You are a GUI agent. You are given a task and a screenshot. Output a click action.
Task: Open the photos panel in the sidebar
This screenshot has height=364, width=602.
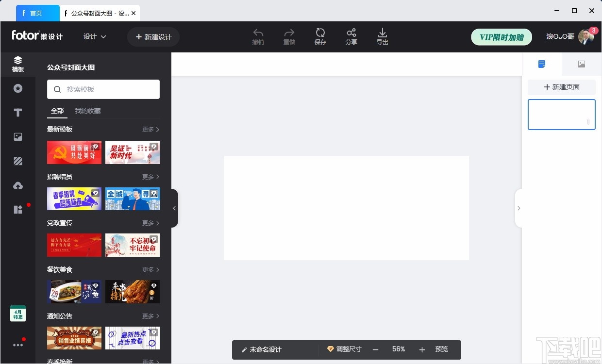[18, 137]
